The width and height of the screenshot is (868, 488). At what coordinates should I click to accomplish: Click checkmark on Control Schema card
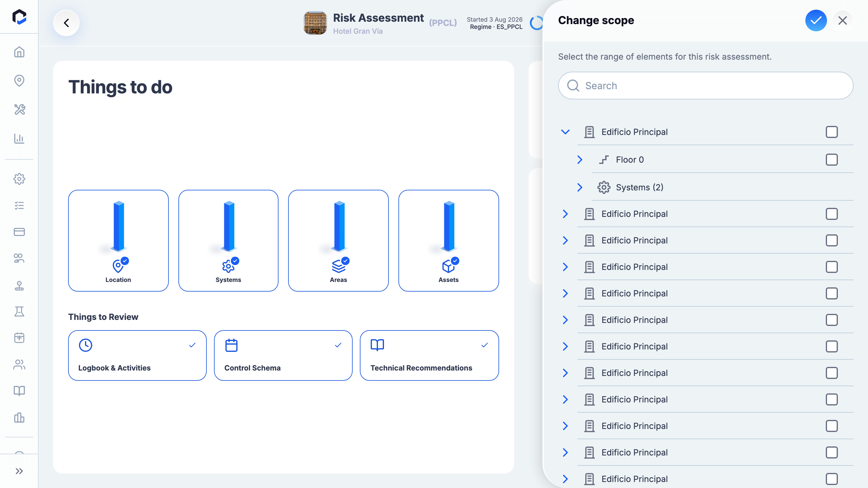338,345
